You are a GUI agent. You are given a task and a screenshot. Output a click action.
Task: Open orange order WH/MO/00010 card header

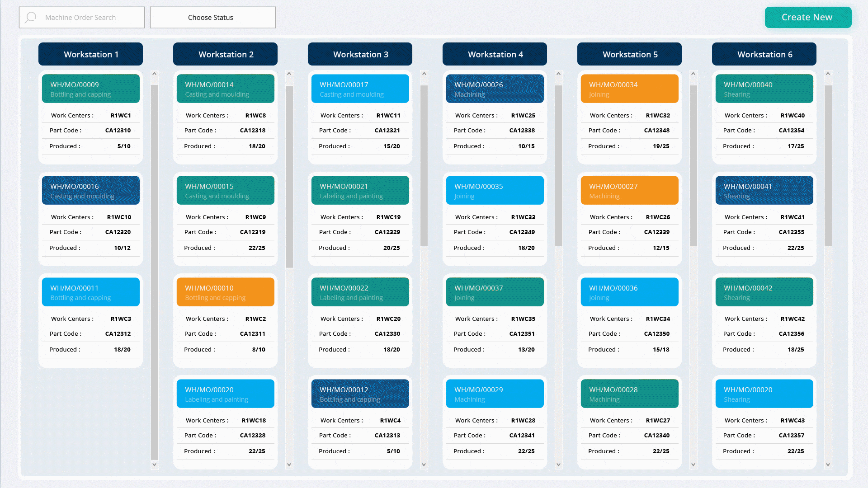pyautogui.click(x=225, y=292)
